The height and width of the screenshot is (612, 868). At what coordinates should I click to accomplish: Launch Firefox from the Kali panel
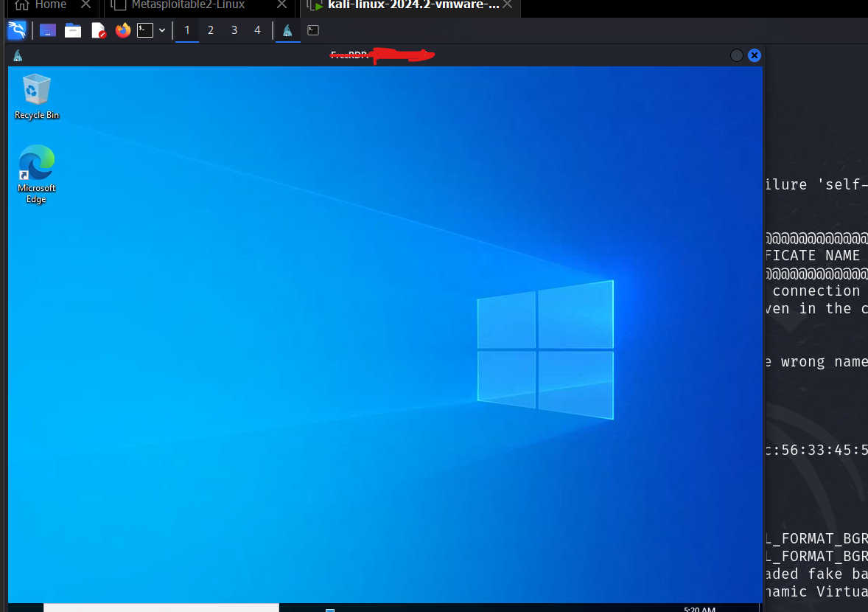pyautogui.click(x=123, y=30)
